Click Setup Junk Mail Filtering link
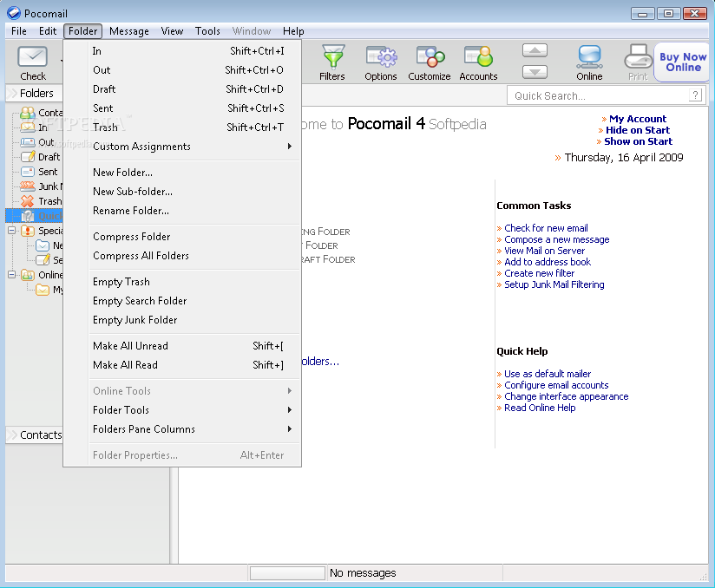Viewport: 715px width, 588px height. [554, 284]
